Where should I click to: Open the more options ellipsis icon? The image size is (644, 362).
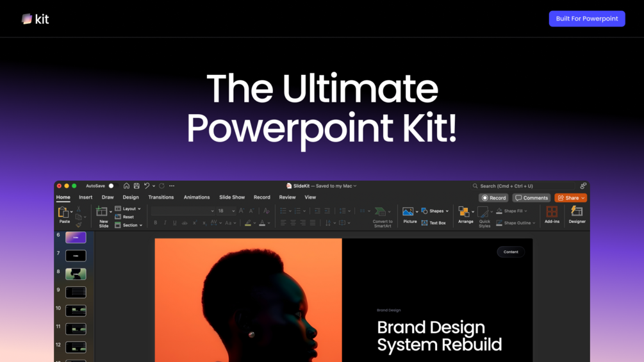tap(172, 186)
